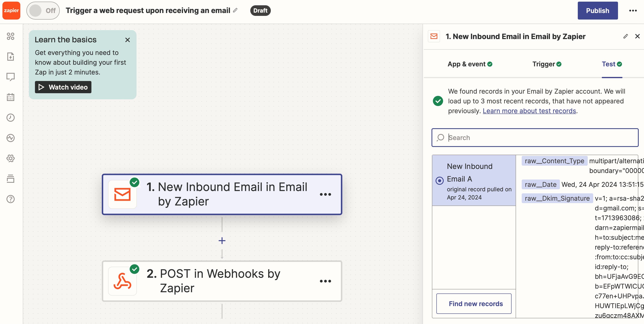644x324 pixels.
Task: Click the inbound email trigger step icon
Action: point(123,194)
